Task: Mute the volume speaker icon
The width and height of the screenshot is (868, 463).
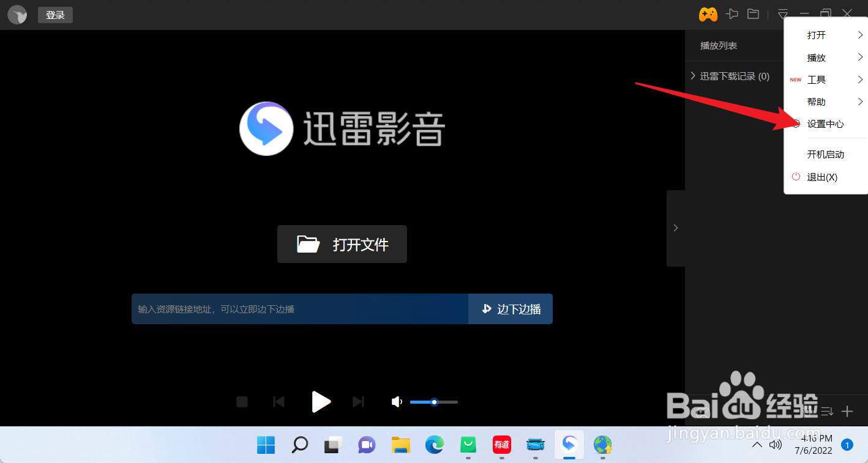Action: (x=397, y=402)
